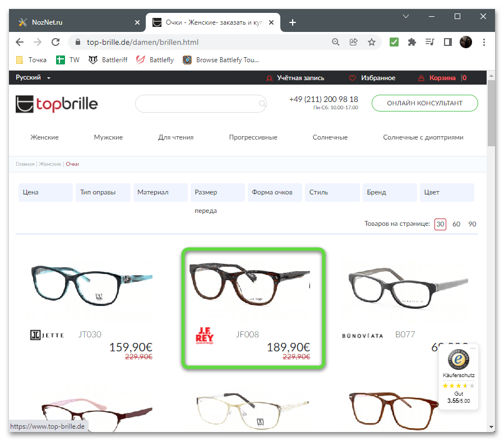Viewport: 504px width, 441px height.
Task: Click the ОНЛАЙН КОНСУЛЬТАНТ button
Action: [424, 103]
